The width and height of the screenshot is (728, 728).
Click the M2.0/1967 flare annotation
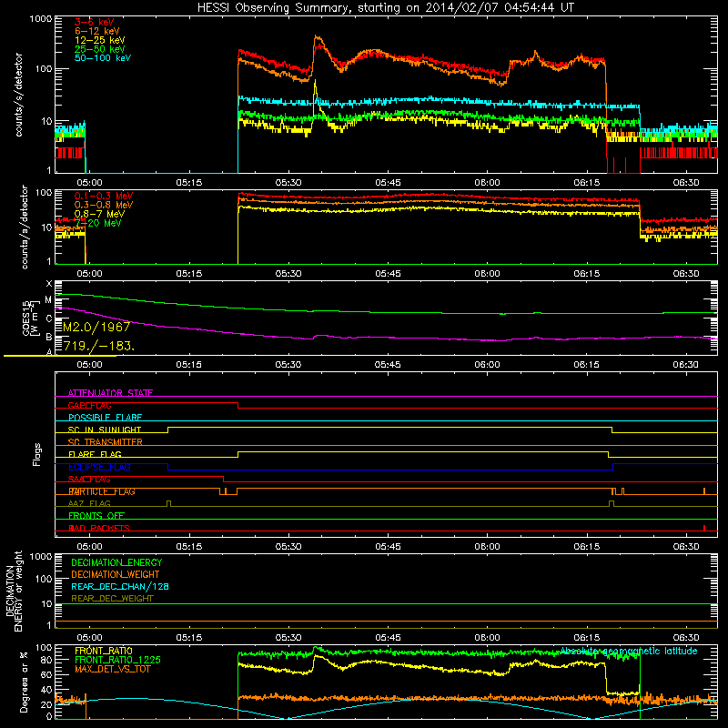pos(96,328)
